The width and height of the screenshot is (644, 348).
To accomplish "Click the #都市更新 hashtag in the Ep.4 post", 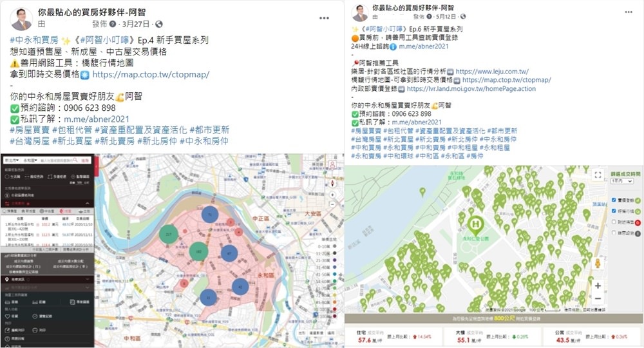I will click(x=209, y=130).
